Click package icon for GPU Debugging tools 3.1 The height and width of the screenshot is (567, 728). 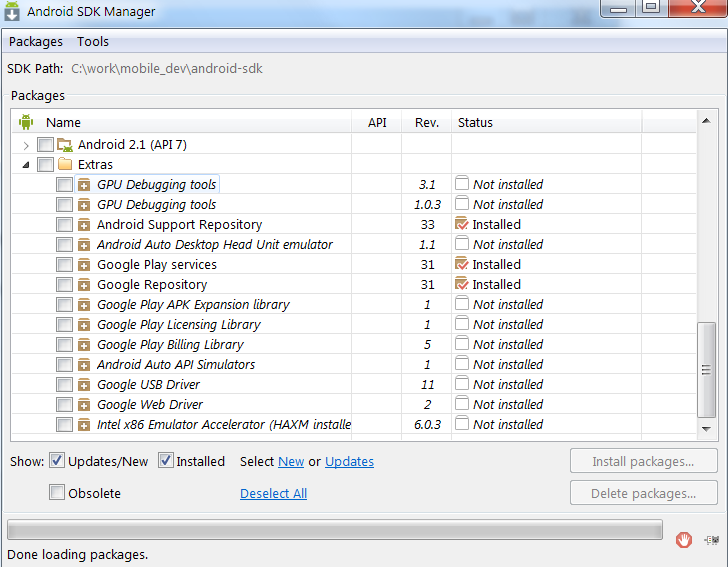(x=84, y=185)
